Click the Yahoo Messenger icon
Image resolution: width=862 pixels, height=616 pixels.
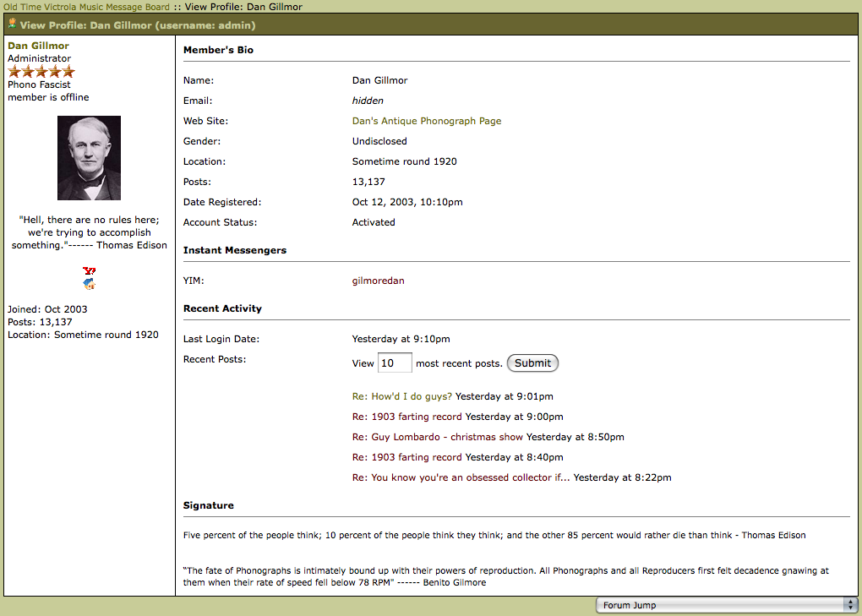tap(90, 270)
